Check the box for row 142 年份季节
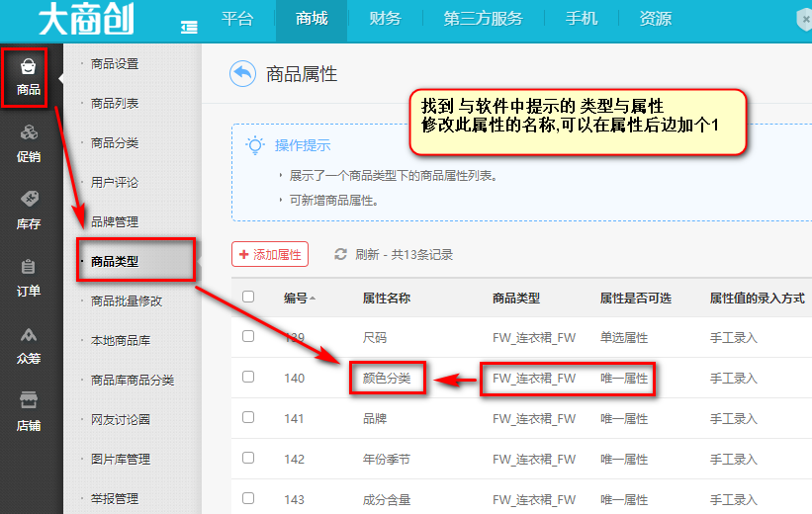Image resolution: width=812 pixels, height=514 pixels. [x=248, y=458]
